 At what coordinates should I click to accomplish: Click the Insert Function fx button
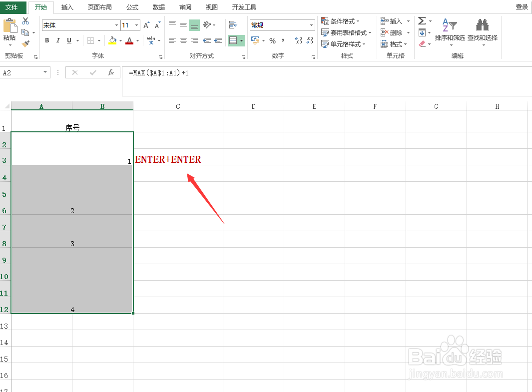click(x=110, y=72)
